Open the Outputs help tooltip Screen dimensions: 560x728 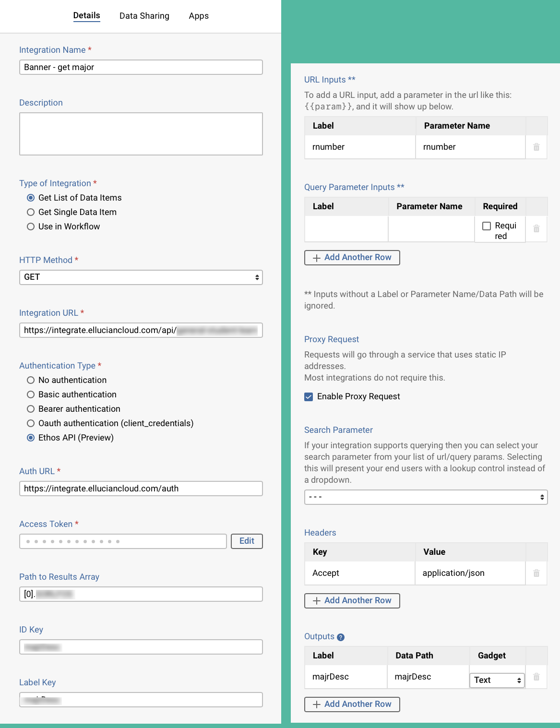[340, 637]
